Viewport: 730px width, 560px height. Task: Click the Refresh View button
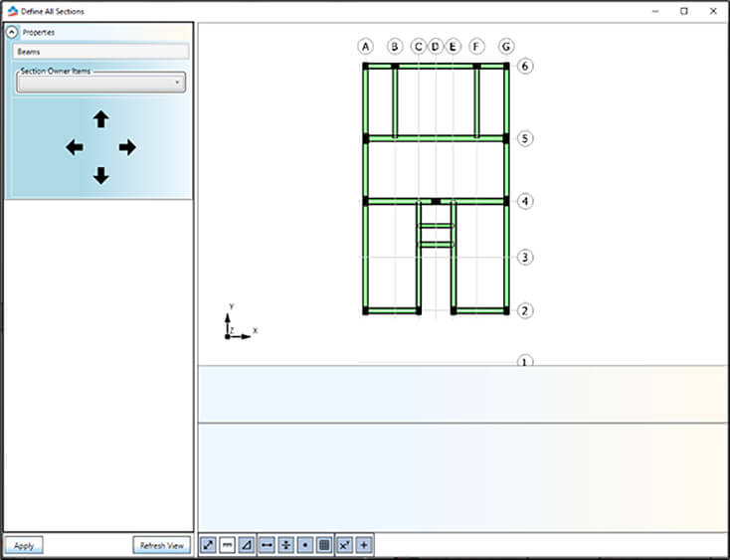tap(162, 545)
